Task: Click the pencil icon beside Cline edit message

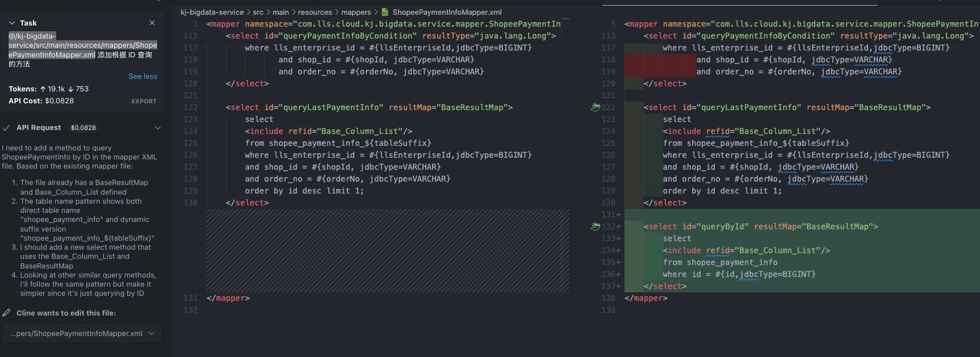Action: point(7,313)
